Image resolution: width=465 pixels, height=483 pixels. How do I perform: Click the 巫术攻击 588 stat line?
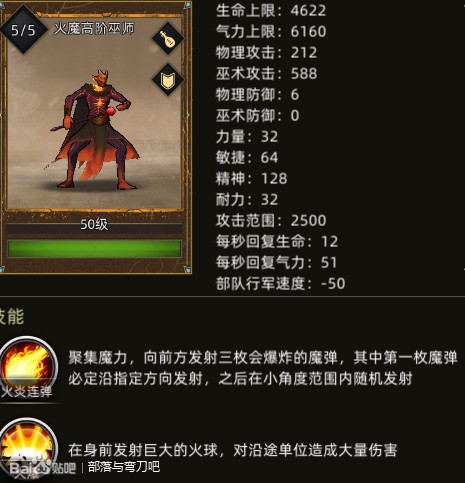267,74
